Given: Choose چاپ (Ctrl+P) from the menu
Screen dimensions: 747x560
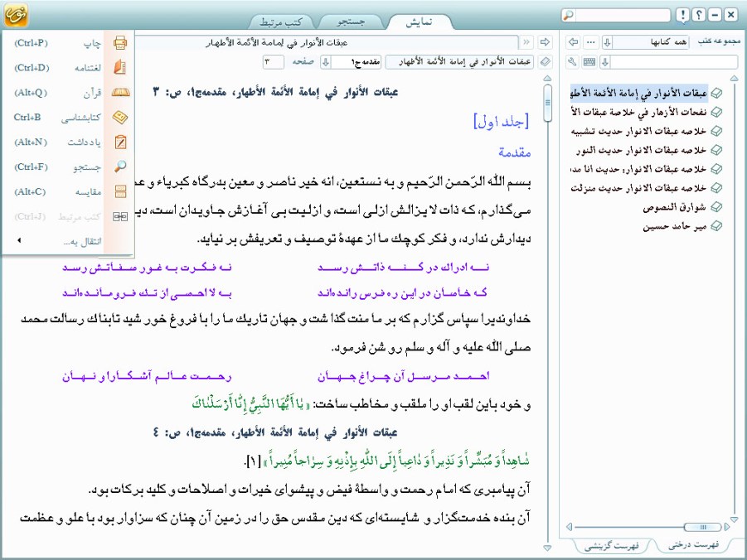Looking at the screenshot, I should pyautogui.click(x=69, y=43).
